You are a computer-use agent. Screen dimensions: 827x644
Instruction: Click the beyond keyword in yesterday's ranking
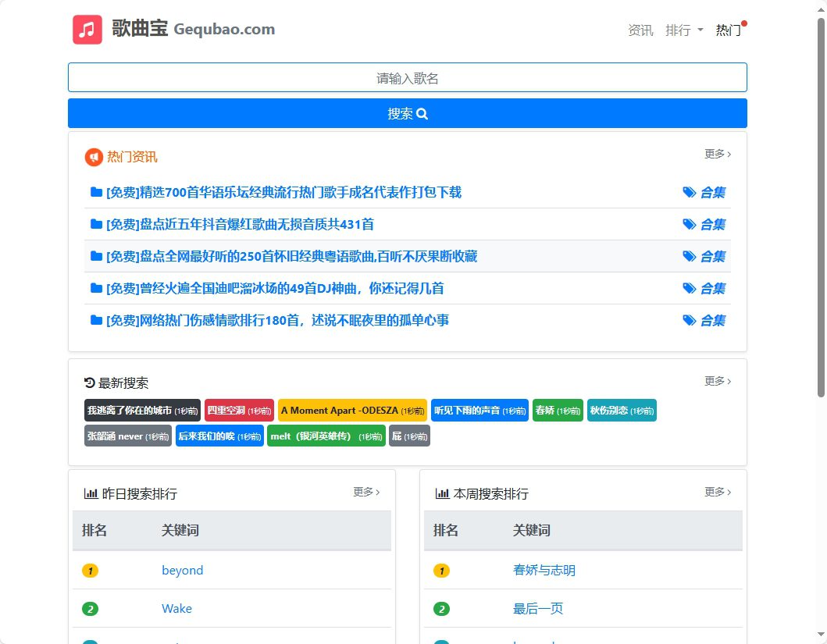[x=182, y=571]
